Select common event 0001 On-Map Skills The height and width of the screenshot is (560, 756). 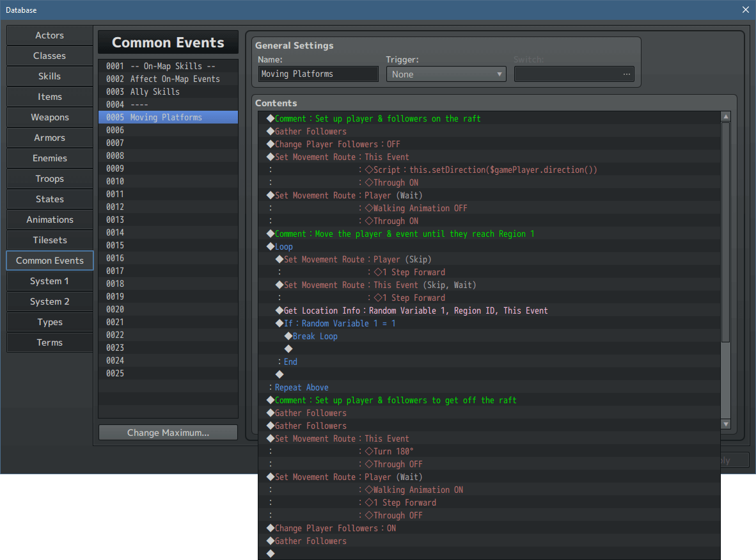click(x=168, y=66)
